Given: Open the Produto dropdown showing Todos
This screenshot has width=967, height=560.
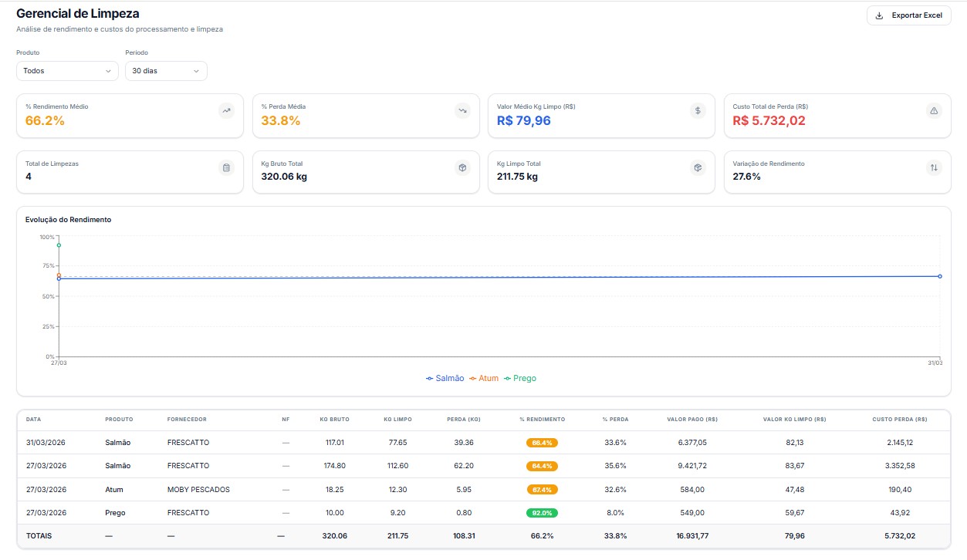Looking at the screenshot, I should 67,71.
